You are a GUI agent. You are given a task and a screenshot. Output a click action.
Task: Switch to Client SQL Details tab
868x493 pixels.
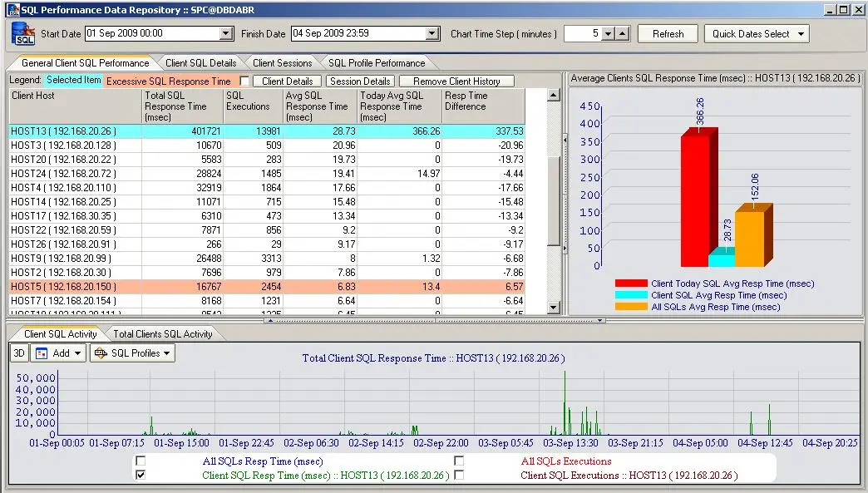(200, 63)
